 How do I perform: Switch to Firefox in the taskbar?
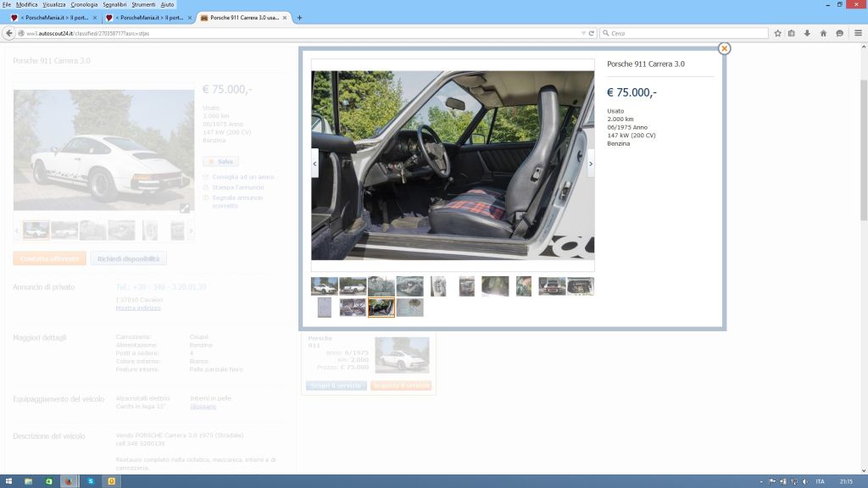[x=69, y=481]
